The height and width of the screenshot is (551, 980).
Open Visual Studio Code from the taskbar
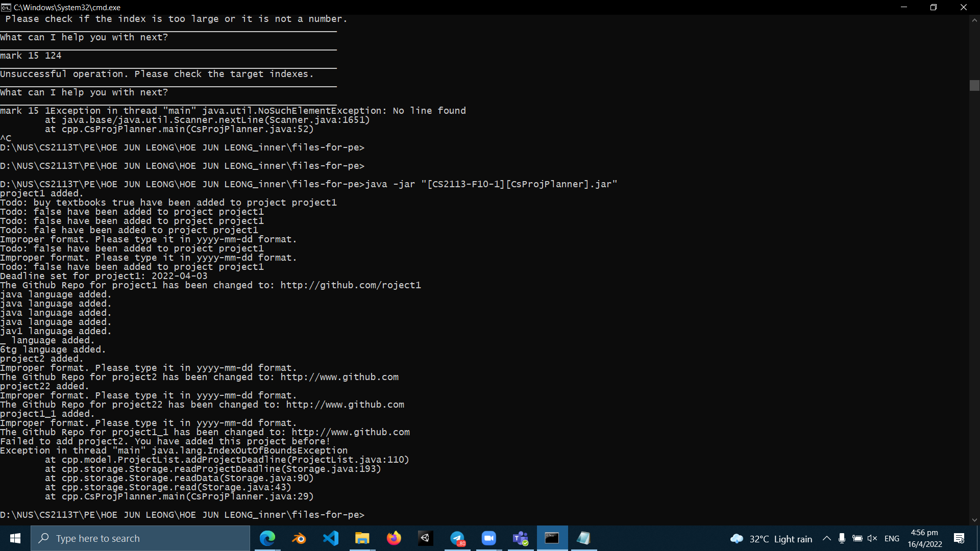(x=331, y=538)
